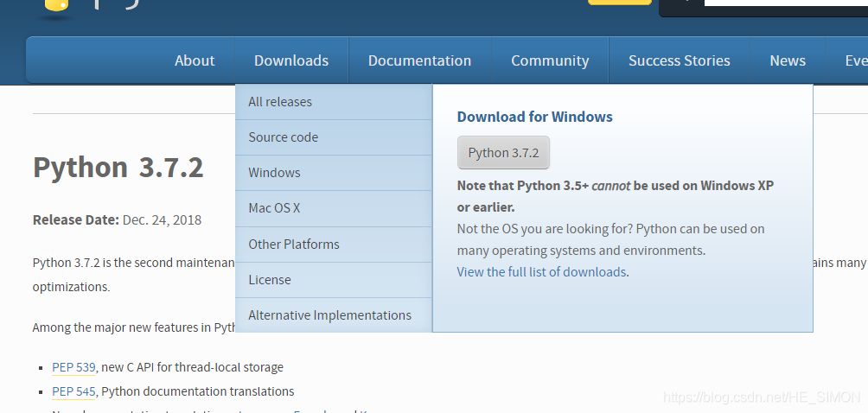Open the About nav menu
This screenshot has height=413, width=868.
click(x=195, y=60)
